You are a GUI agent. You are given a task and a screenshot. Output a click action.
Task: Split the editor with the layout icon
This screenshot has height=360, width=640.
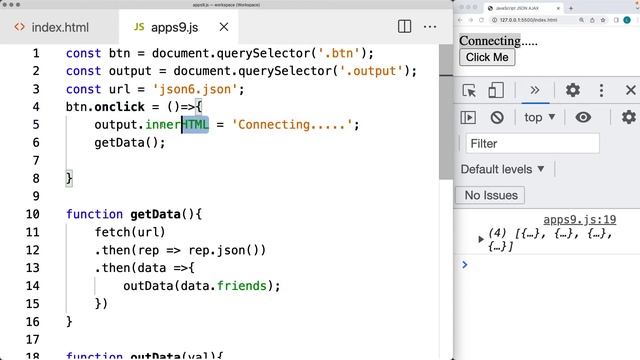click(404, 27)
